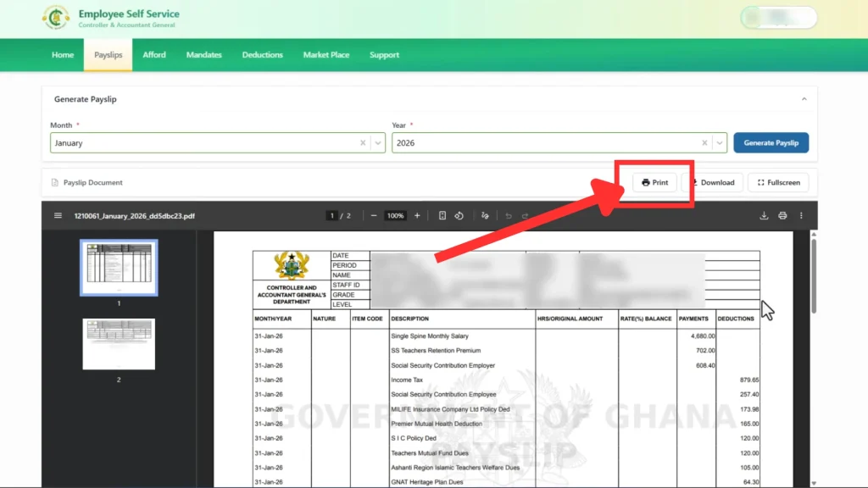Click 'Social Security Contribution Employer' text
This screenshot has width=868, height=488.
442,365
